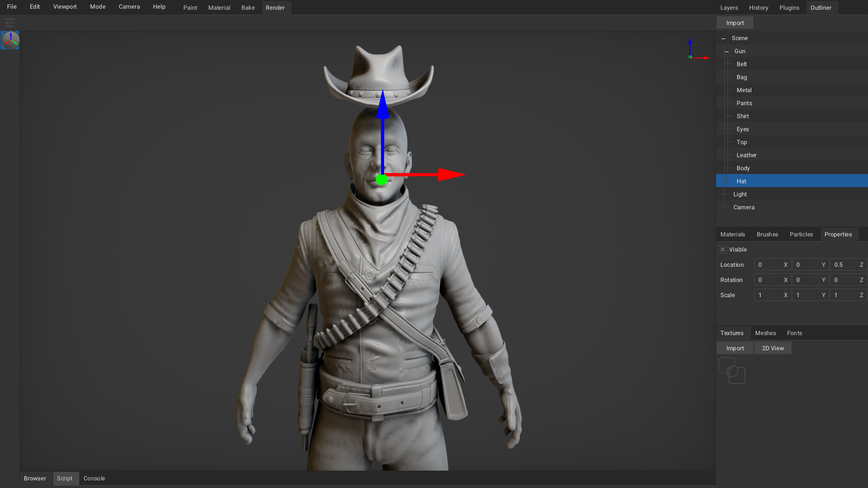Open the Brushes tab
Viewport: 868px width, 488px height.
point(767,234)
